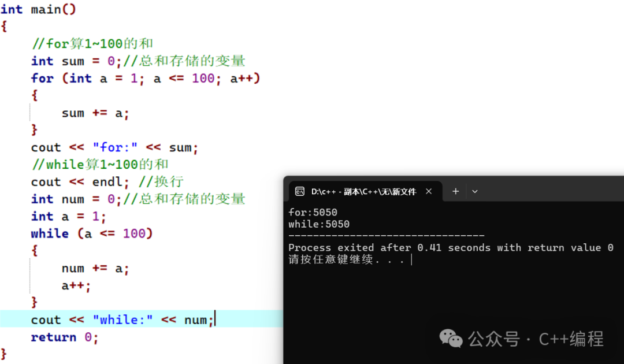Click the 'num += a;' statement

pos(95,269)
